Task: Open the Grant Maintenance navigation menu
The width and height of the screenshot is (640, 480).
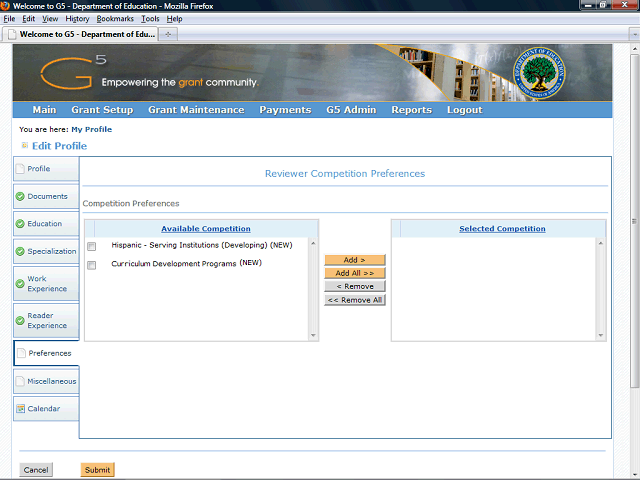Action: (x=196, y=110)
